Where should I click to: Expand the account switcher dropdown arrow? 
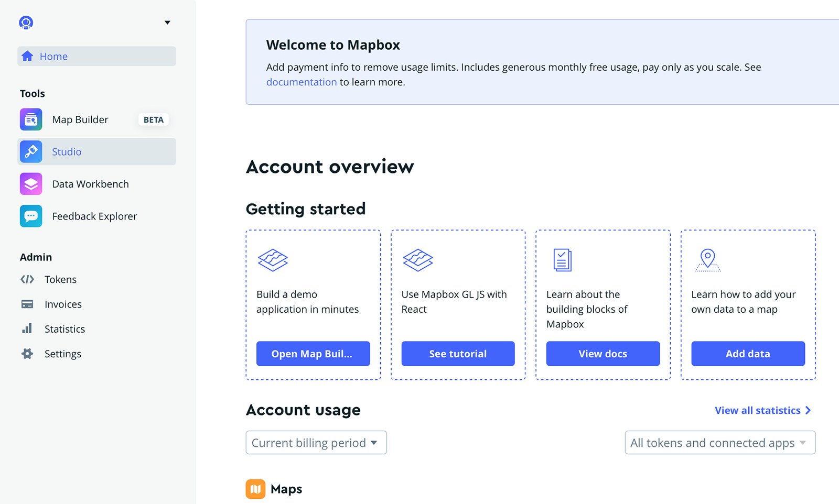[167, 23]
